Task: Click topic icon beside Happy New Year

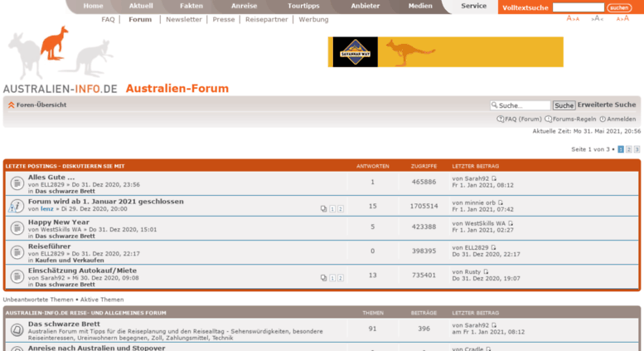Action: point(17,228)
